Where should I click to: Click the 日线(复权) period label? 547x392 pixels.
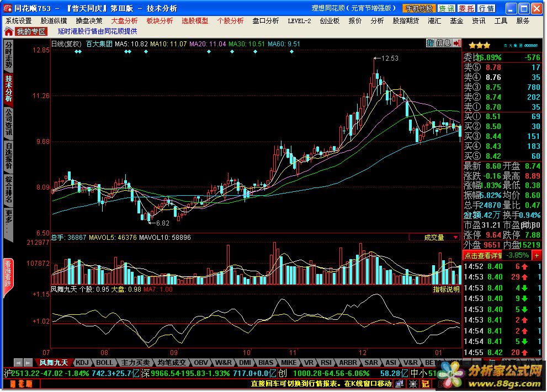[x=66, y=44]
